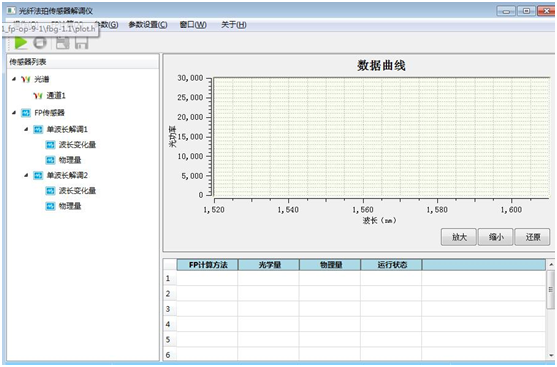Click the 缩小 zoom-out button
The height and width of the screenshot is (367, 557).
click(x=496, y=237)
